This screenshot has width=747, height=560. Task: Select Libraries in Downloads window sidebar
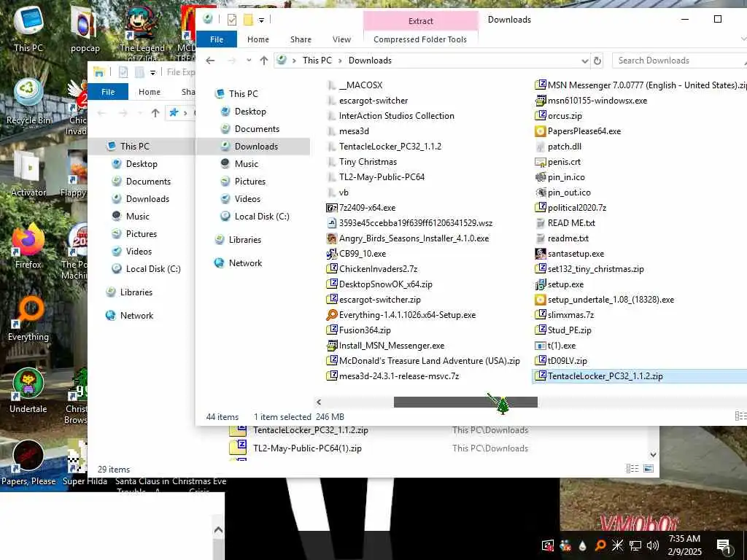[x=244, y=239]
